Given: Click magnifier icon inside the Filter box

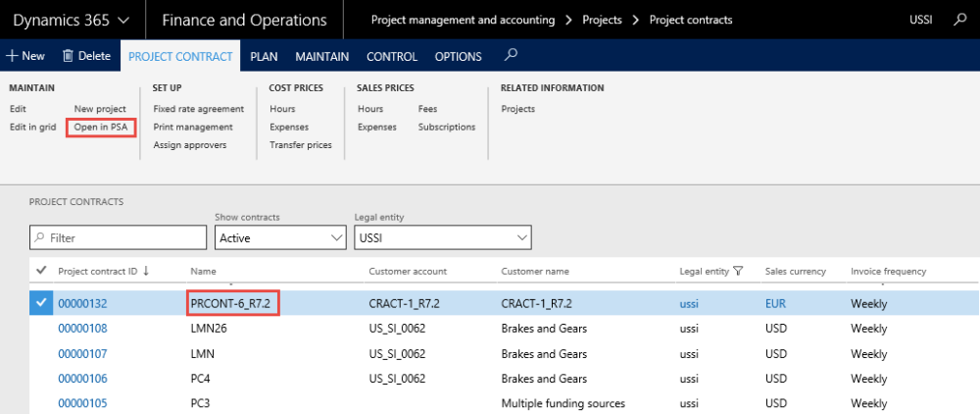Looking at the screenshot, I should pyautogui.click(x=40, y=237).
